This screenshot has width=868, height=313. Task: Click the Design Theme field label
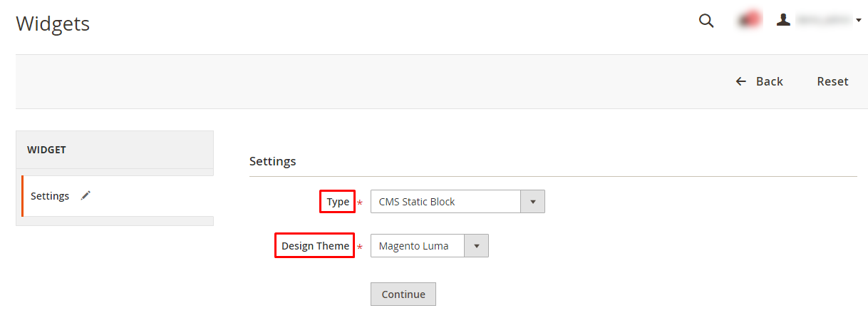tap(315, 246)
